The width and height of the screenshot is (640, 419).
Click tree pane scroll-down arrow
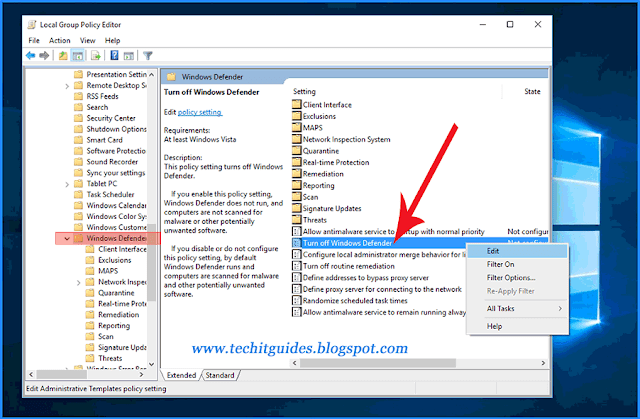[151, 364]
